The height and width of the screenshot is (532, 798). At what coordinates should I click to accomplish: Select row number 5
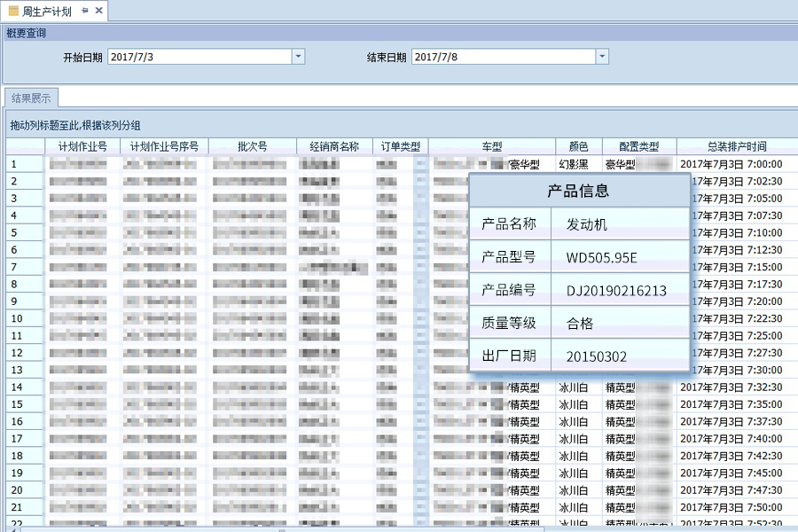tap(25, 232)
